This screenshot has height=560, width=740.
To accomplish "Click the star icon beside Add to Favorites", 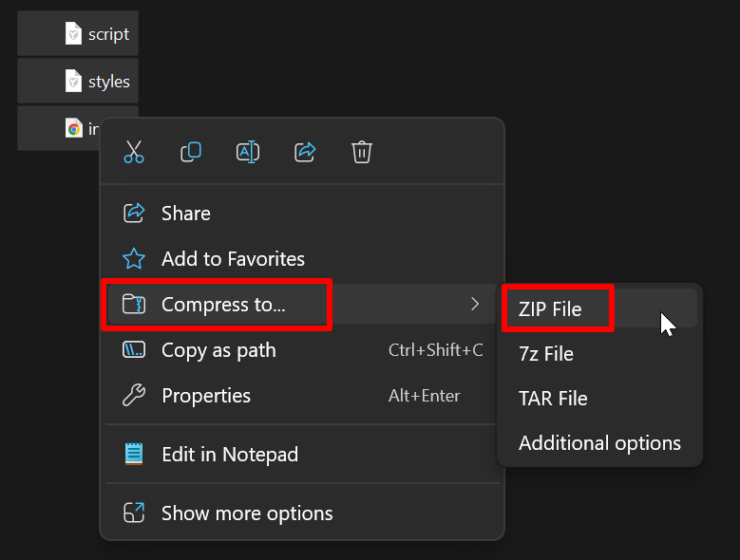I will coord(135,259).
